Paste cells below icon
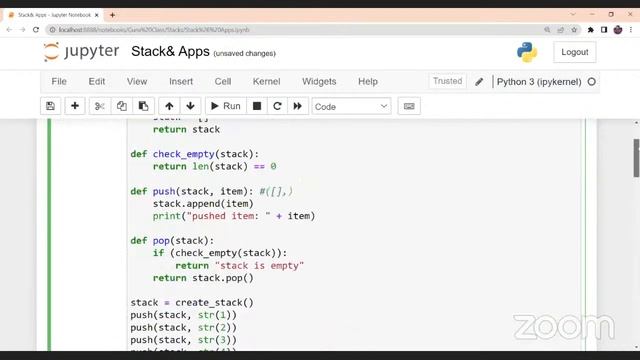 click(143, 106)
